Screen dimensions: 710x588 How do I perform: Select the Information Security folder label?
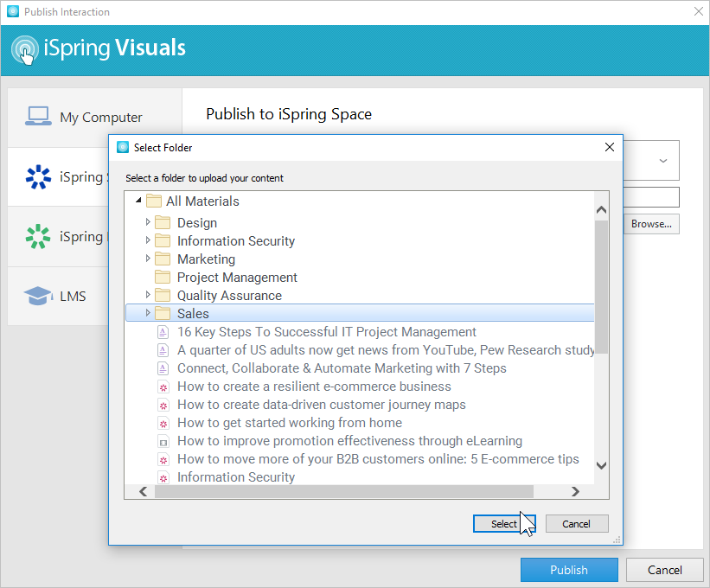point(236,240)
